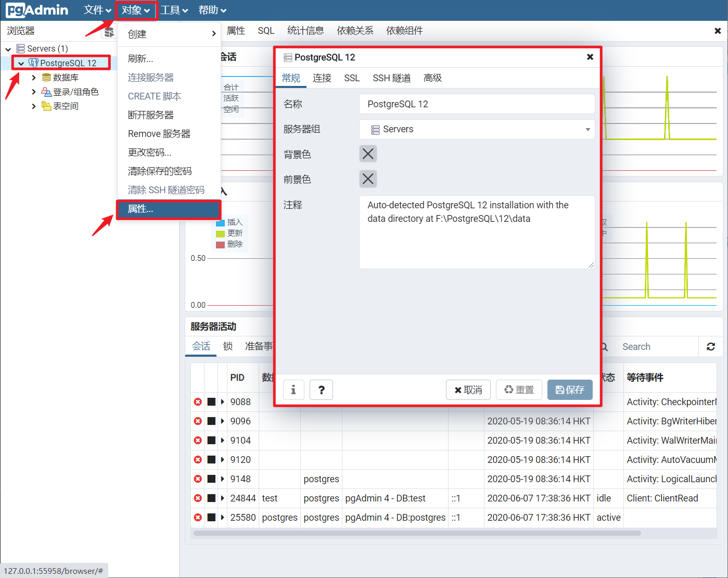This screenshot has height=578, width=728.
Task: Terminate session for PID 25580
Action: point(198,518)
